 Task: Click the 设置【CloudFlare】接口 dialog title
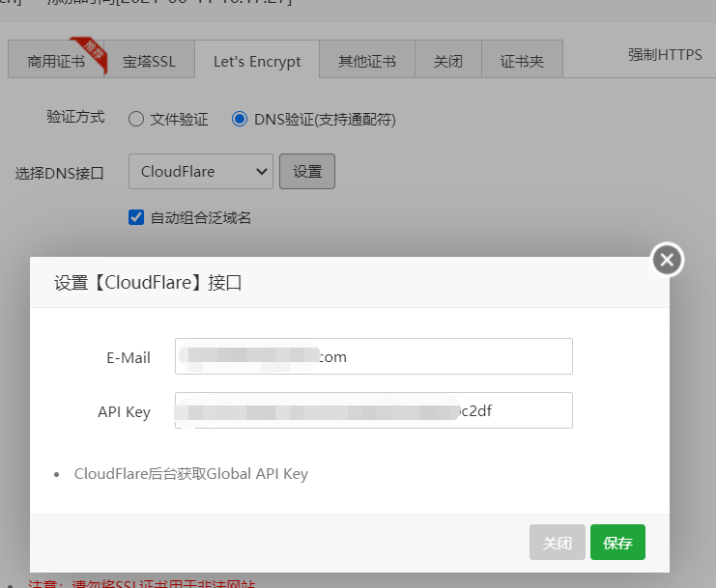coord(148,283)
